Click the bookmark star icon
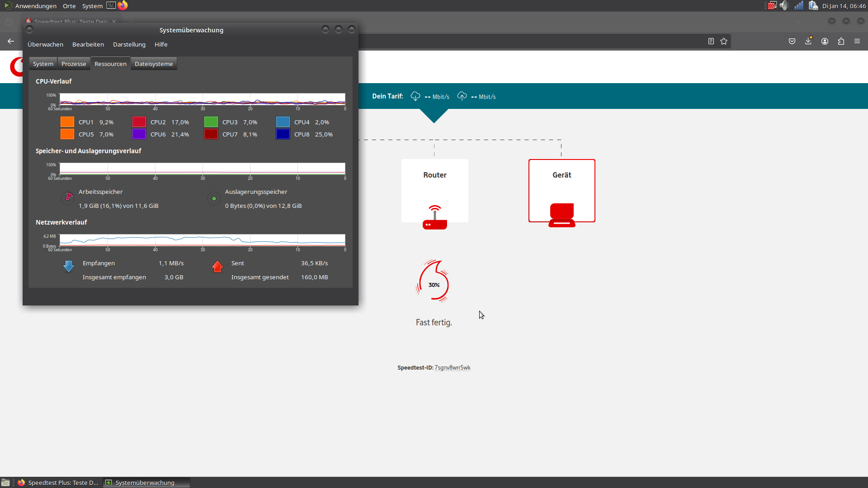The image size is (868, 488). coord(724,41)
